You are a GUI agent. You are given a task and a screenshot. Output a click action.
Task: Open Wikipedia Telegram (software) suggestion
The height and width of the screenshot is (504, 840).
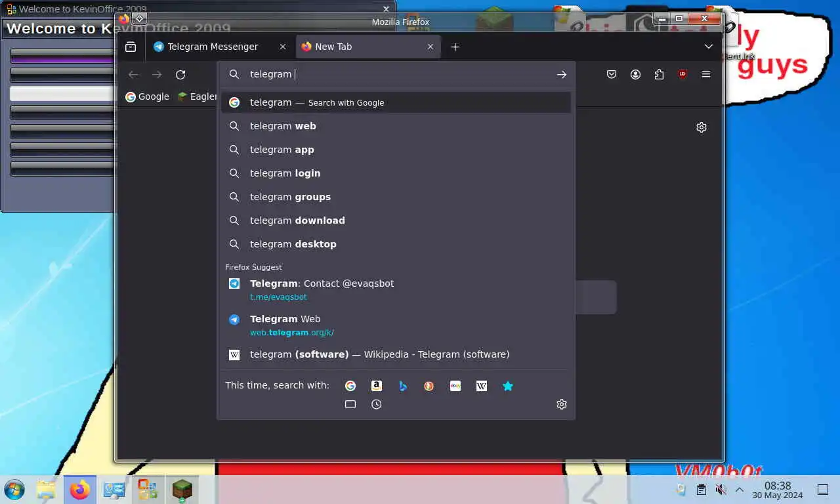[396, 354]
